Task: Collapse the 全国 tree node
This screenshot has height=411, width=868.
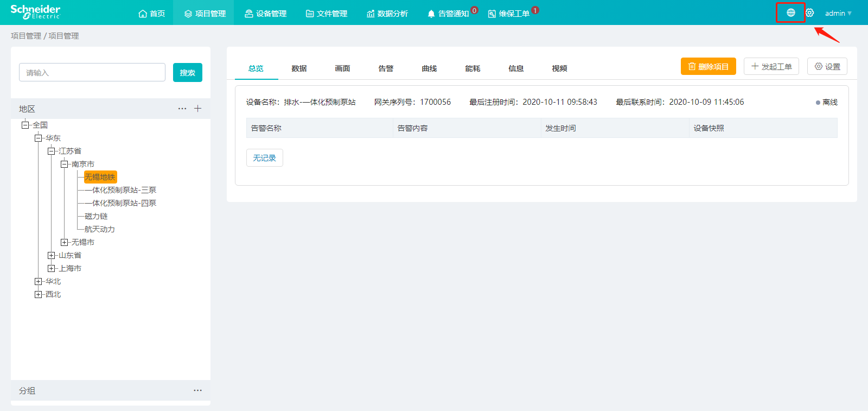Action: tap(25, 125)
